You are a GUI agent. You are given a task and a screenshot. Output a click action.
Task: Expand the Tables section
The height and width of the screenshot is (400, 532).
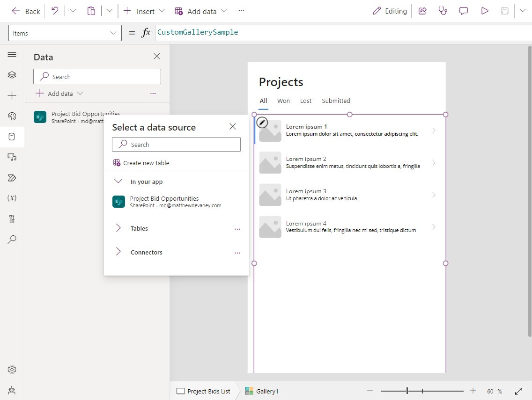118,228
